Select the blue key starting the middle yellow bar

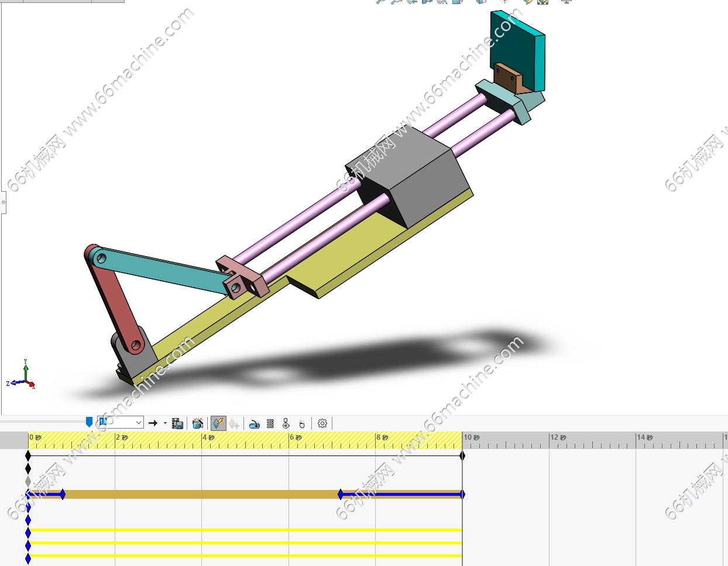[x=28, y=545]
